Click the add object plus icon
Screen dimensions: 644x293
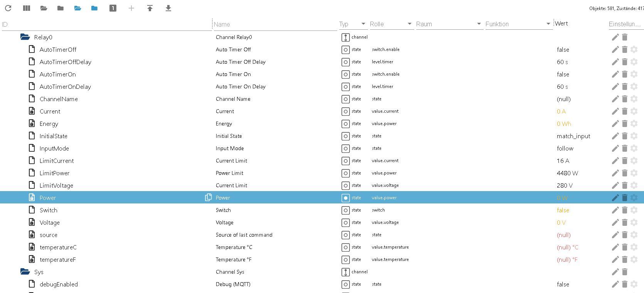pos(131,8)
